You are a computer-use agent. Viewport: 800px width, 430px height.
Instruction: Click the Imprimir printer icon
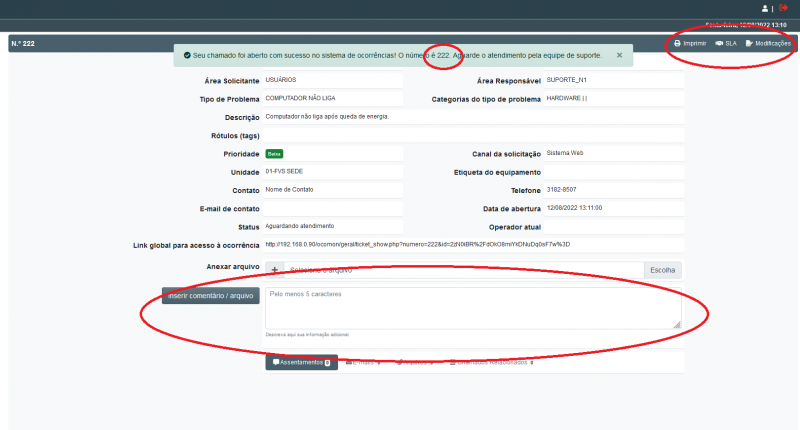[x=678, y=43]
